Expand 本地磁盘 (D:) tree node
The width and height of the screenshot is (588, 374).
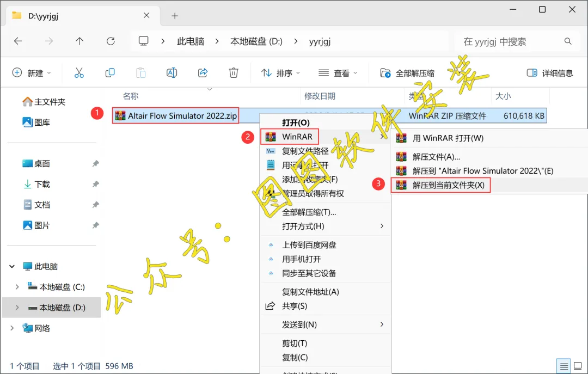pos(17,308)
